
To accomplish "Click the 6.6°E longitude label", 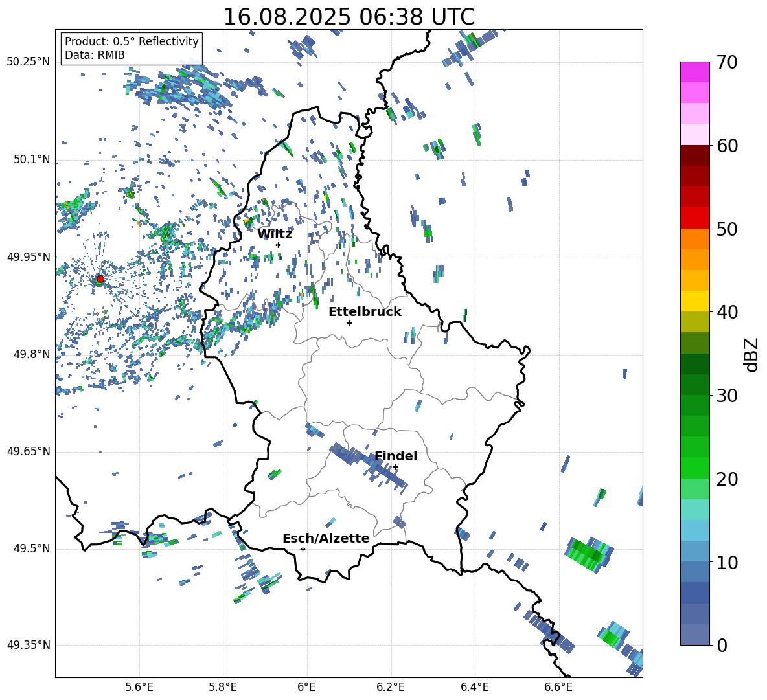I will (x=558, y=687).
